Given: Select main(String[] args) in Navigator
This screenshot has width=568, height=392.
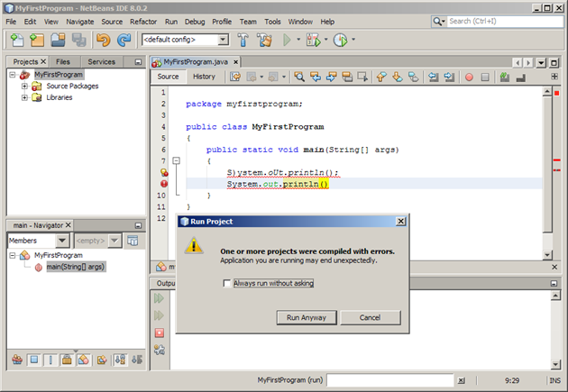Looking at the screenshot, I should [76, 267].
